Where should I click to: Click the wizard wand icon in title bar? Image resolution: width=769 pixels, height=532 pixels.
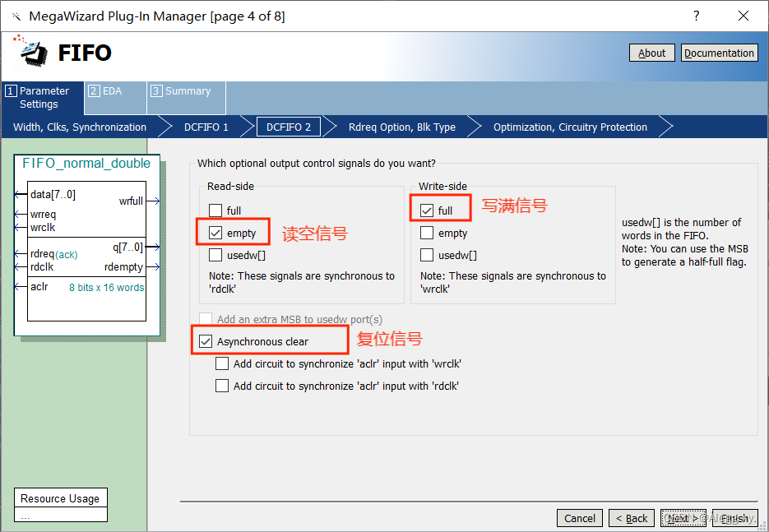pyautogui.click(x=16, y=16)
